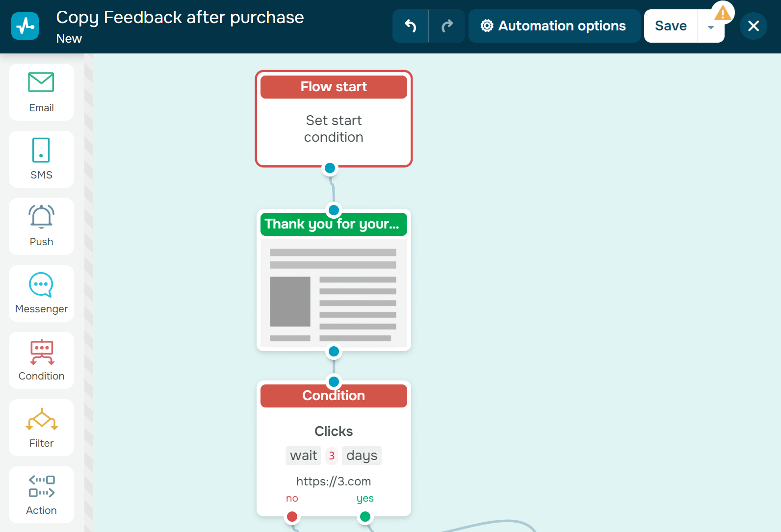The image size is (781, 532).
Task: Select the Condition block in sidebar
Action: 41,360
